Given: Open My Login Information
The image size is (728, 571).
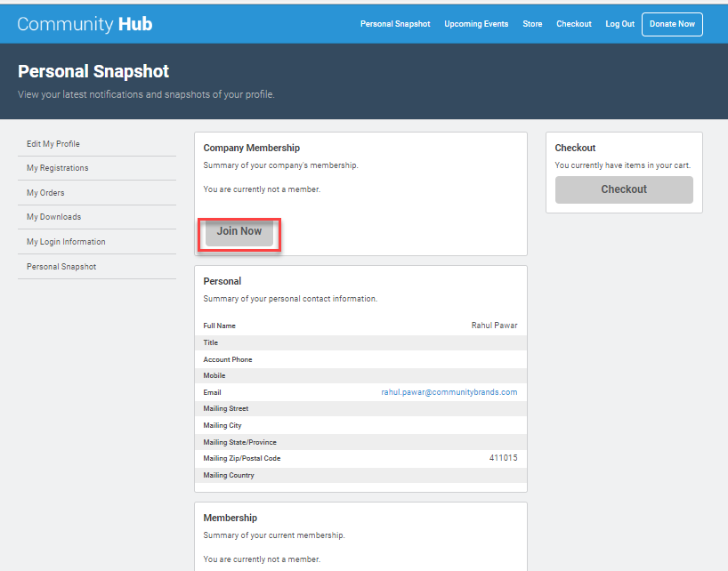Looking at the screenshot, I should point(66,242).
